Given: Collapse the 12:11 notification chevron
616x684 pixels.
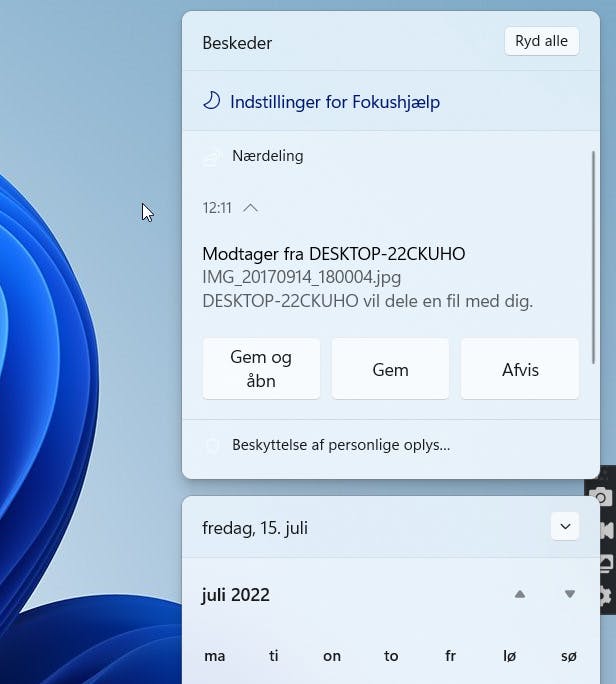Looking at the screenshot, I should [251, 208].
